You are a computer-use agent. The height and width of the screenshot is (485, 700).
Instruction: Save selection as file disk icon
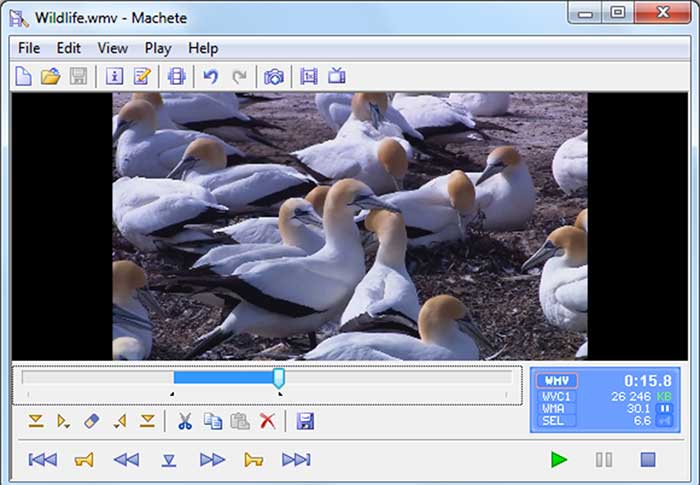pyautogui.click(x=305, y=421)
